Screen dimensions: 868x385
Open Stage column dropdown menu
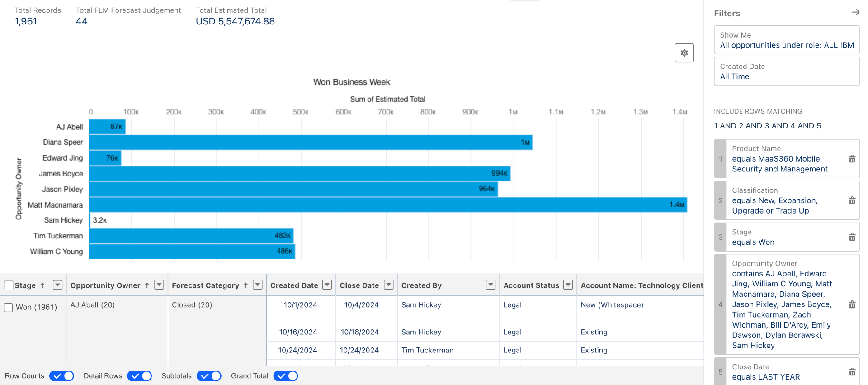pyautogui.click(x=57, y=285)
